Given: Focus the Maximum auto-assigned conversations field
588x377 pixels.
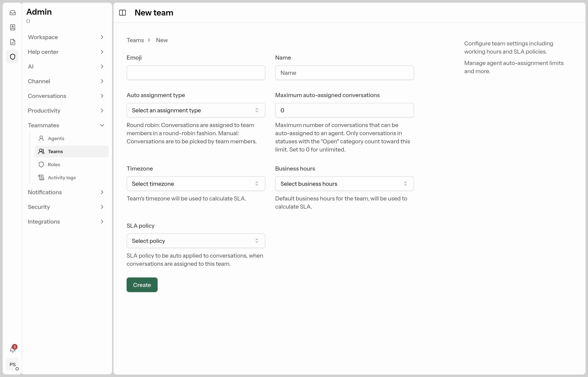Looking at the screenshot, I should point(345,110).
